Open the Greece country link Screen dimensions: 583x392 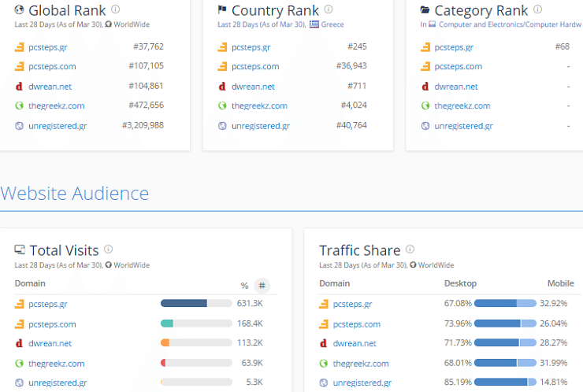coord(332,24)
